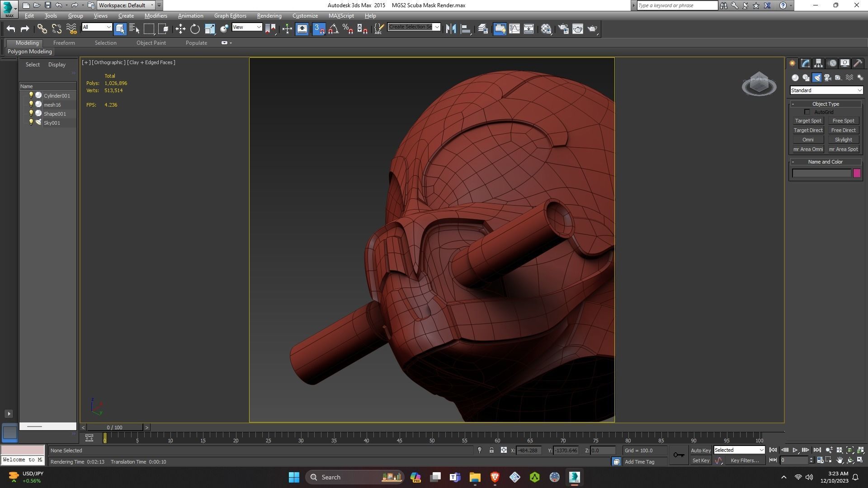868x488 pixels.
Task: Open the selection filter All dropdown
Action: click(97, 27)
